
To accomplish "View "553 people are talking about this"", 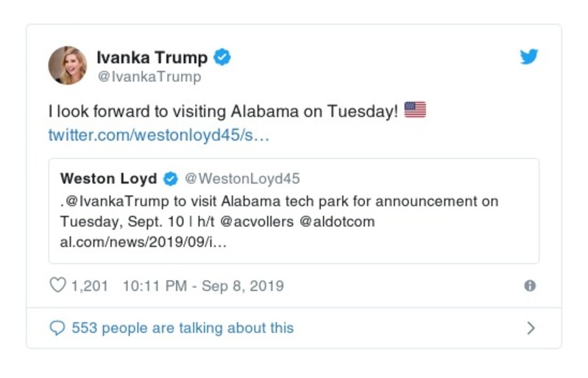I will click(183, 328).
